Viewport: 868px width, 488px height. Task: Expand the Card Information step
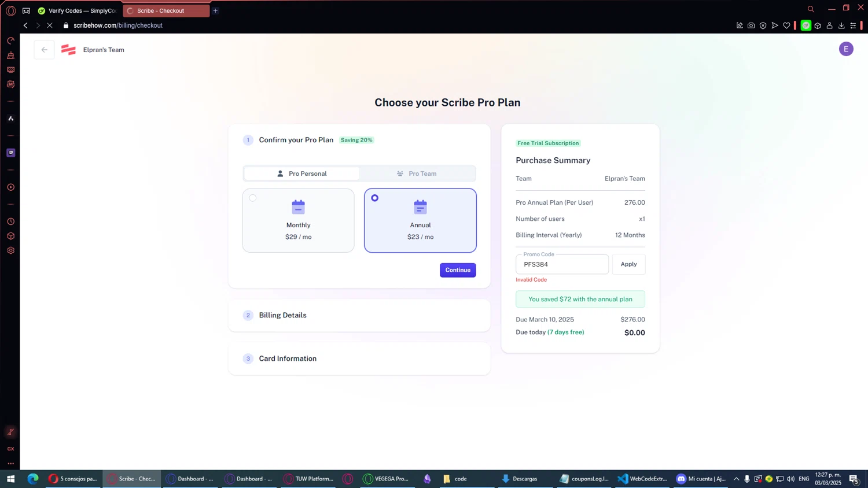click(x=359, y=358)
